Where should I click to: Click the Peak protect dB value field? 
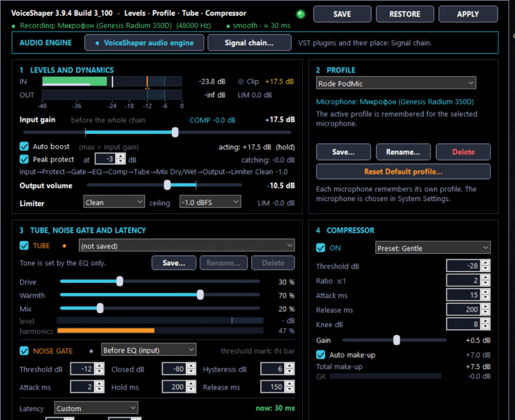pos(106,159)
